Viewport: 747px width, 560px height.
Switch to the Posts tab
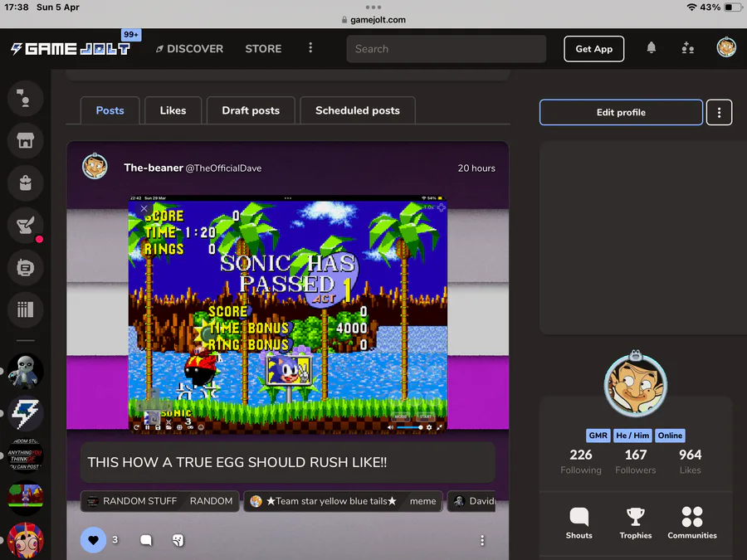click(x=110, y=110)
